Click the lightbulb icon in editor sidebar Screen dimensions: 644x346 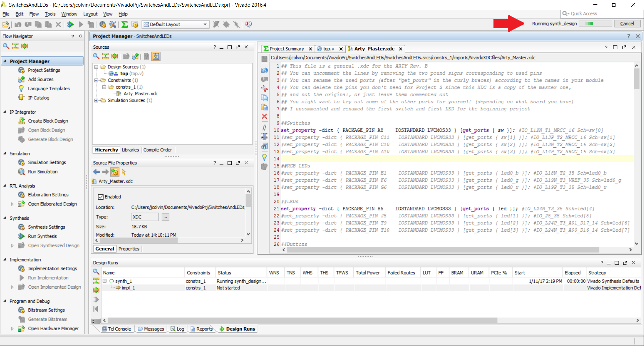tap(264, 157)
